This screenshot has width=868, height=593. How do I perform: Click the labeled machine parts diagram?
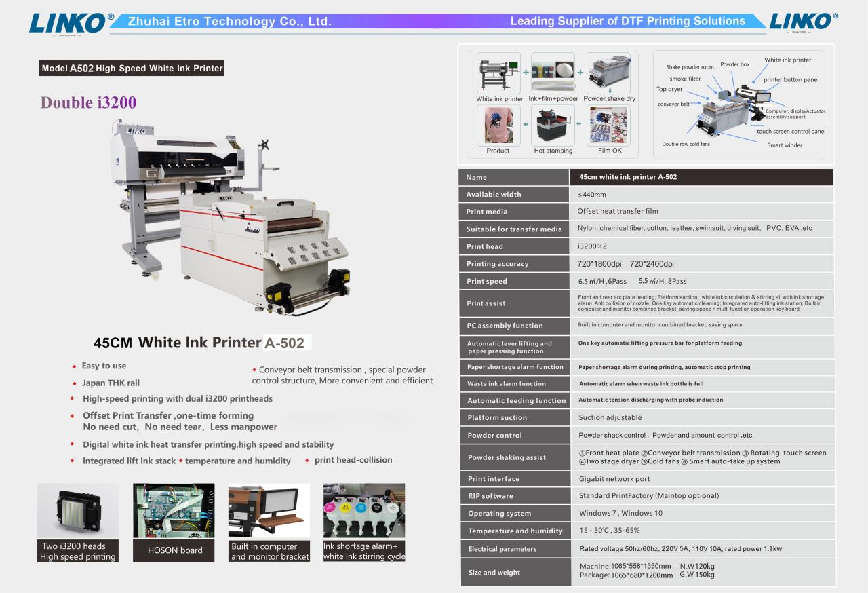tap(739, 103)
